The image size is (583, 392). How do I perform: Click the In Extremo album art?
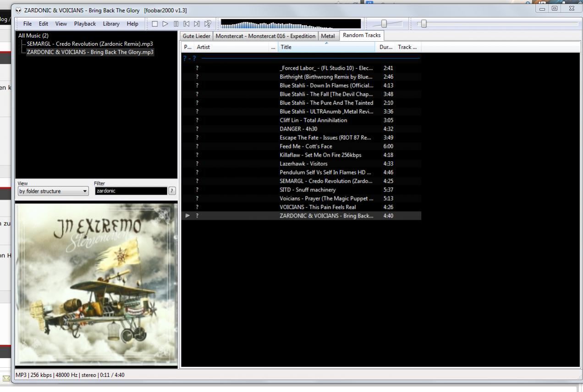tap(96, 284)
